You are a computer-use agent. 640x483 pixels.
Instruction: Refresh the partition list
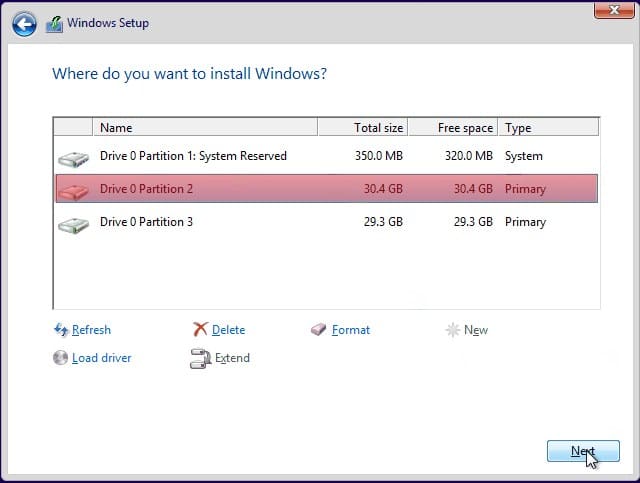pyautogui.click(x=91, y=329)
